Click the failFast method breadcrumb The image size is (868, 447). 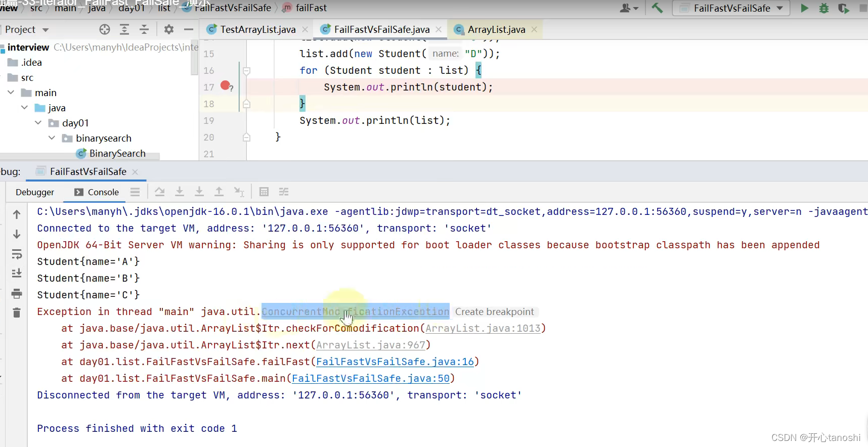coord(305,8)
